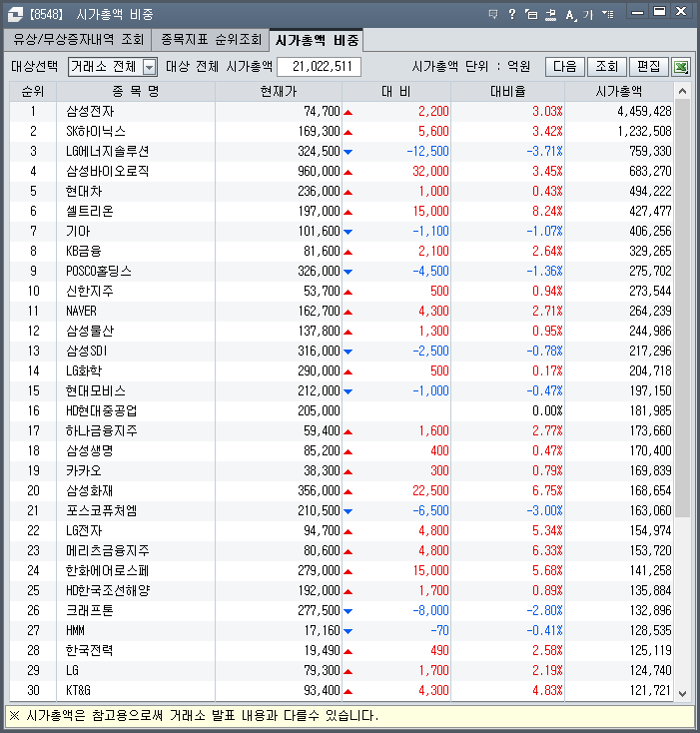The height and width of the screenshot is (733, 700).
Task: Select the 현대차 row
Action: click(342, 191)
